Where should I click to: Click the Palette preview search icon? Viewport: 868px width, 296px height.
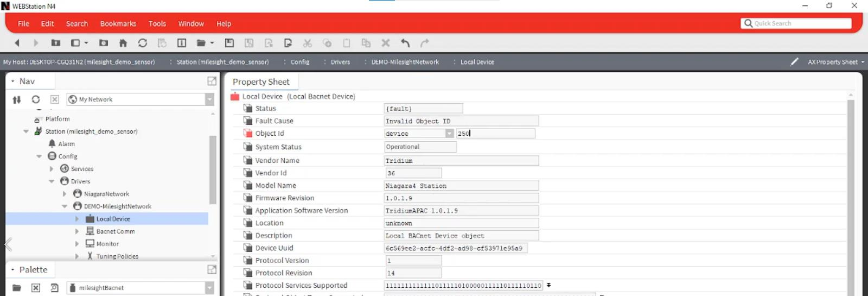click(55, 288)
